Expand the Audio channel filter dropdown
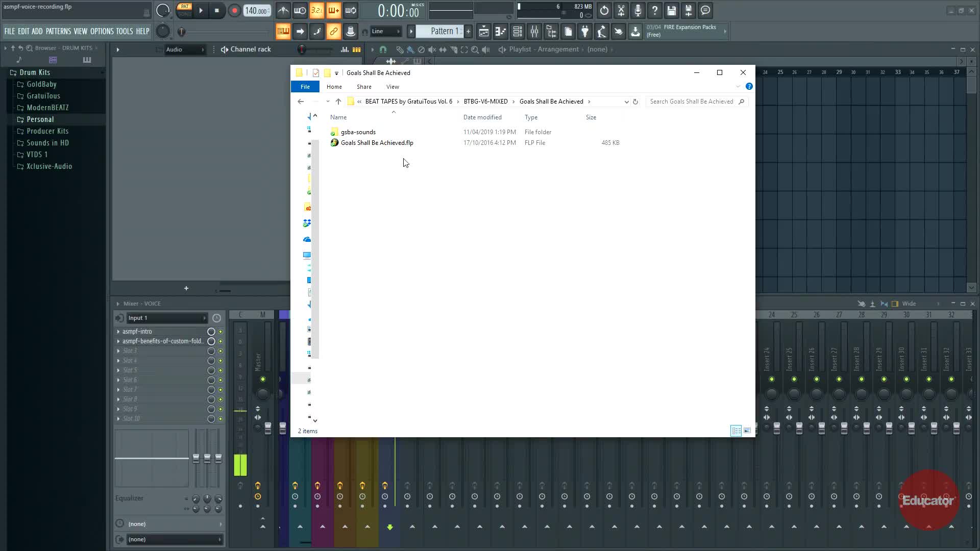 tap(184, 49)
